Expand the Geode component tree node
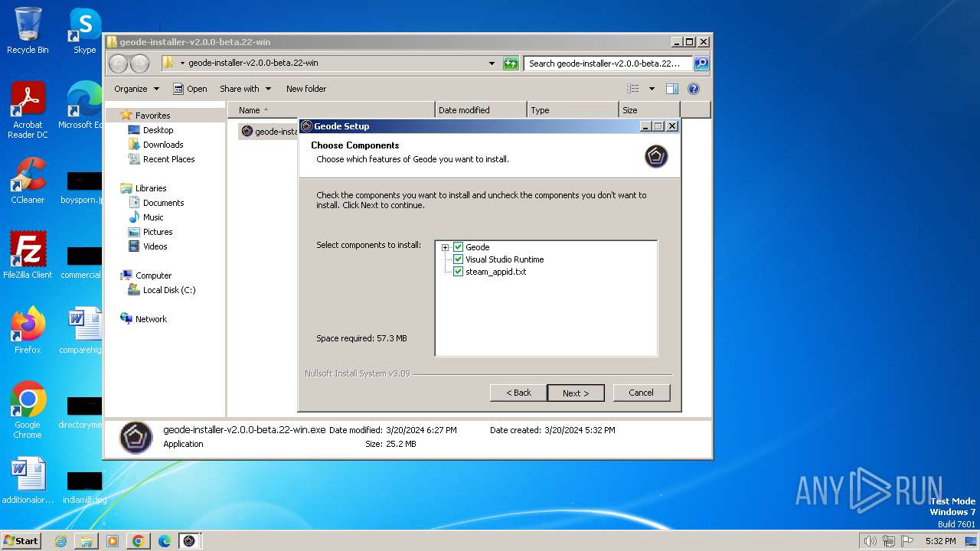The width and height of the screenshot is (980, 551). pyautogui.click(x=445, y=247)
